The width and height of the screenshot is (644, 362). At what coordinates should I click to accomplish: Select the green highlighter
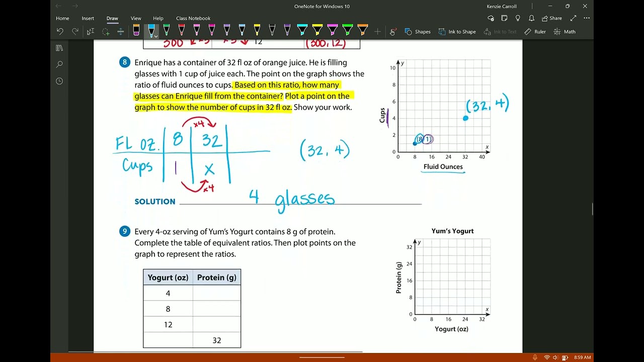pos(348,31)
